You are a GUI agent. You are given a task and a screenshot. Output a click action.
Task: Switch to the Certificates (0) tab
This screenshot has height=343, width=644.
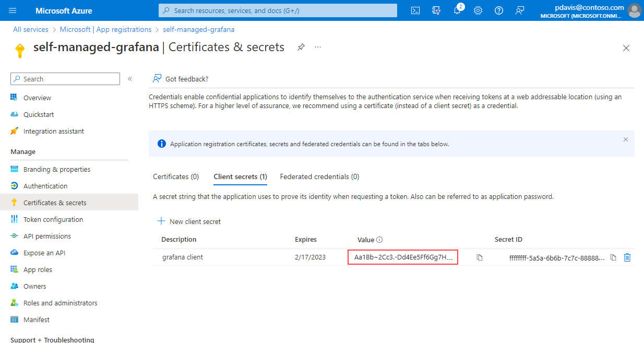[x=176, y=176]
